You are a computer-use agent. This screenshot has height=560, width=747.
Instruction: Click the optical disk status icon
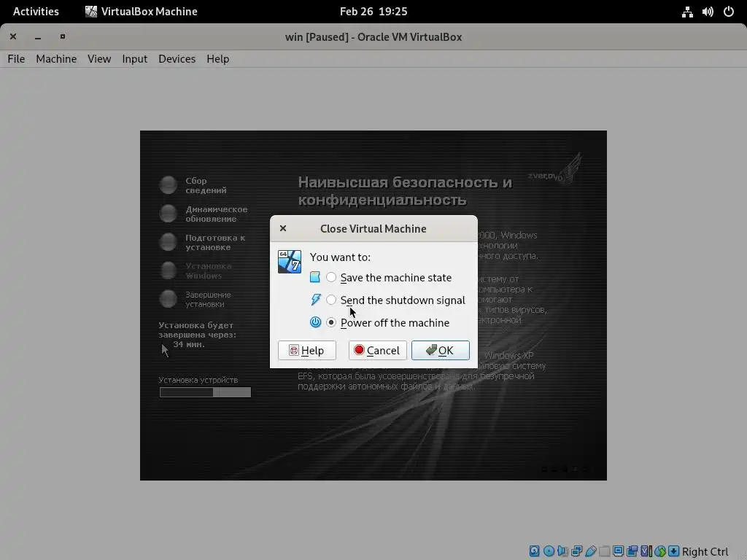(549, 551)
